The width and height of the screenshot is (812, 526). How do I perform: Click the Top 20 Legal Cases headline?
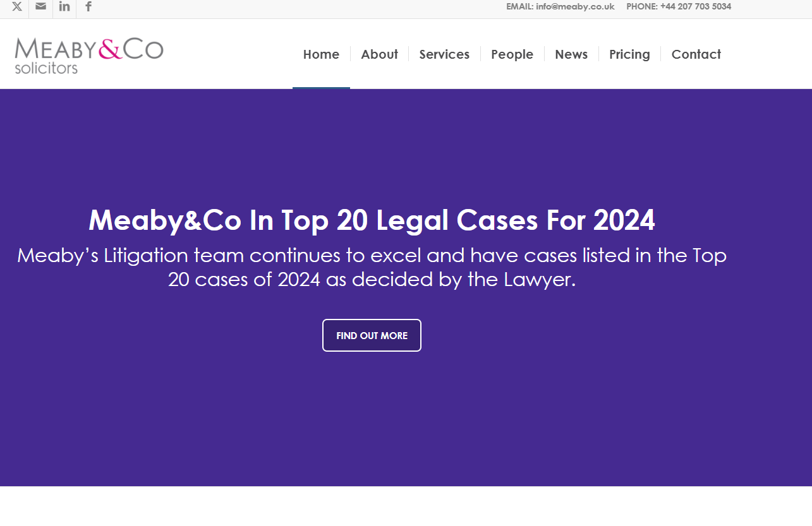pos(372,220)
